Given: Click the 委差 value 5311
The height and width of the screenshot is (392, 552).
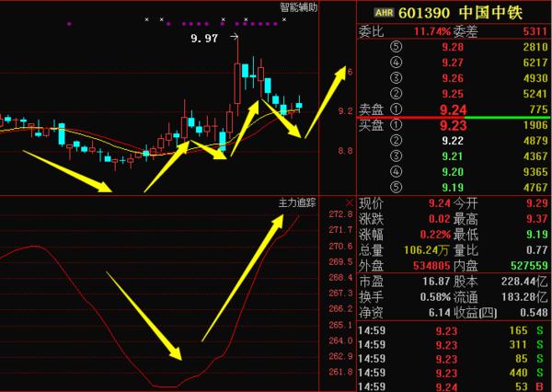Looking at the screenshot, I should (535, 31).
